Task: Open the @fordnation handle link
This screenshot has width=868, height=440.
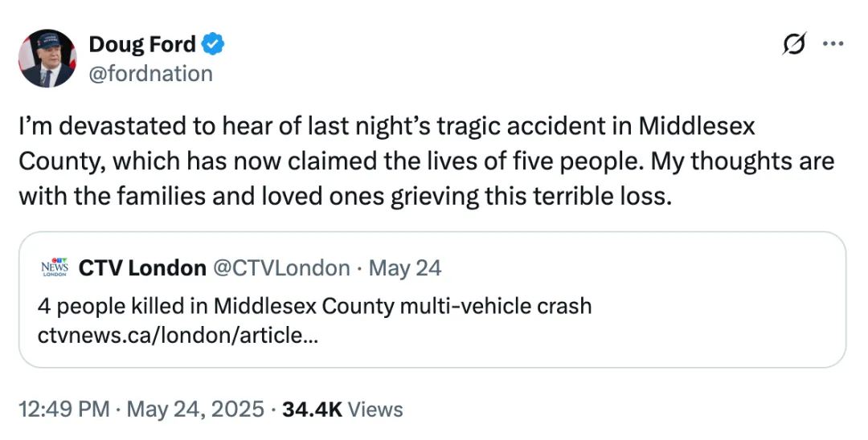Action: [x=150, y=74]
